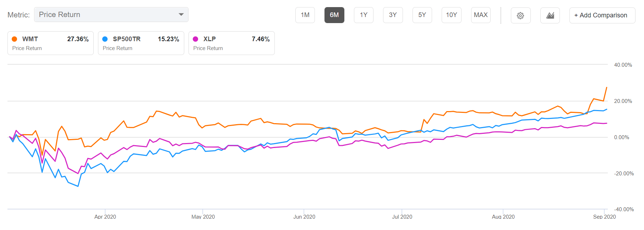Screen dimensions: 644x230
Task: Switch to 3Y time range
Action: point(393,15)
